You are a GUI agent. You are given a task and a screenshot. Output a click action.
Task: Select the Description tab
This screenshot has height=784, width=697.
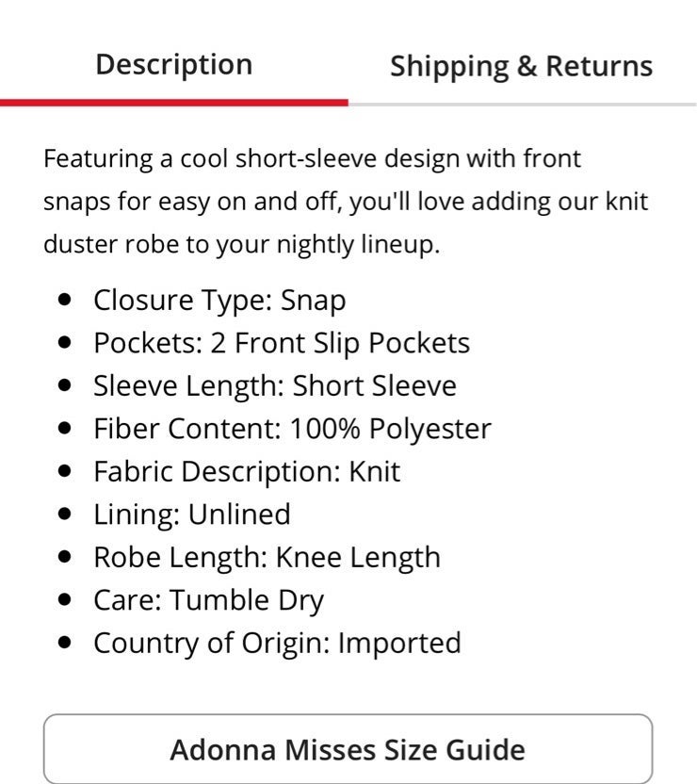pyautogui.click(x=174, y=65)
